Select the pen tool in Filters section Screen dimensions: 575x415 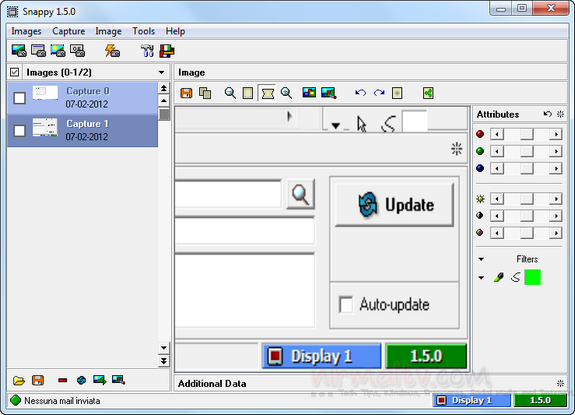(x=498, y=277)
